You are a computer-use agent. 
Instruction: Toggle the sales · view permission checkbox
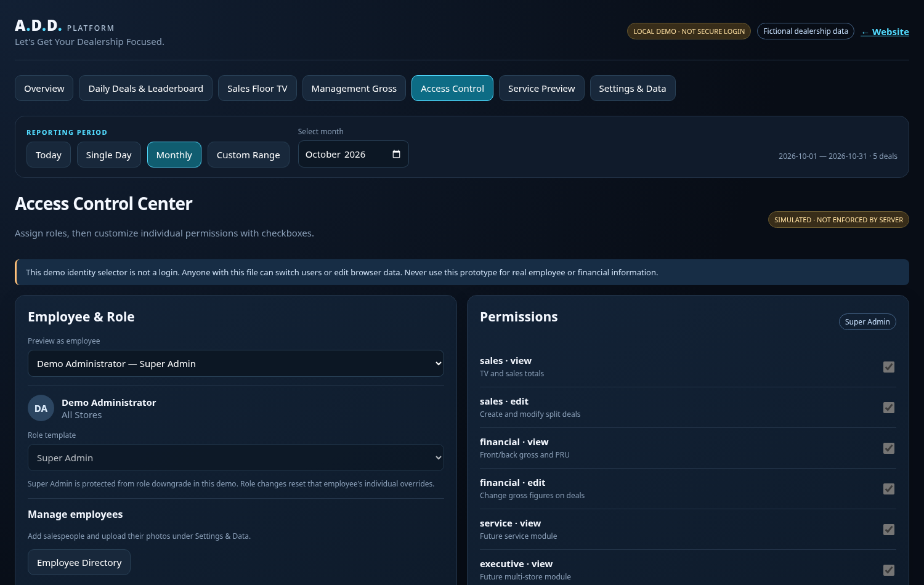tap(889, 367)
